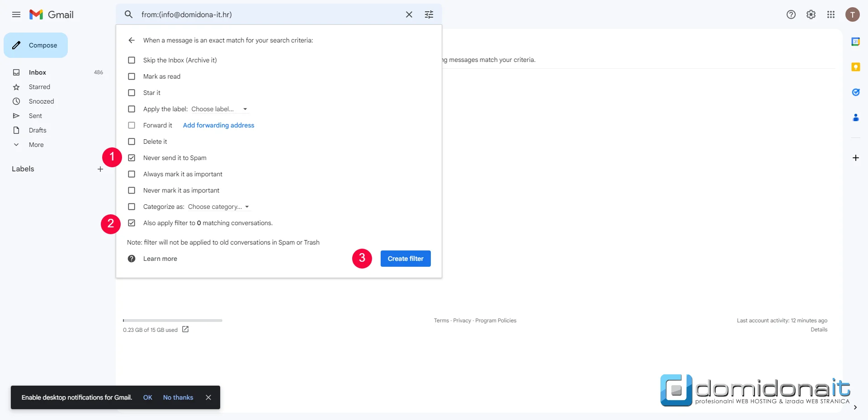Open Google Tasks side panel
The height and width of the screenshot is (420, 868).
click(856, 92)
